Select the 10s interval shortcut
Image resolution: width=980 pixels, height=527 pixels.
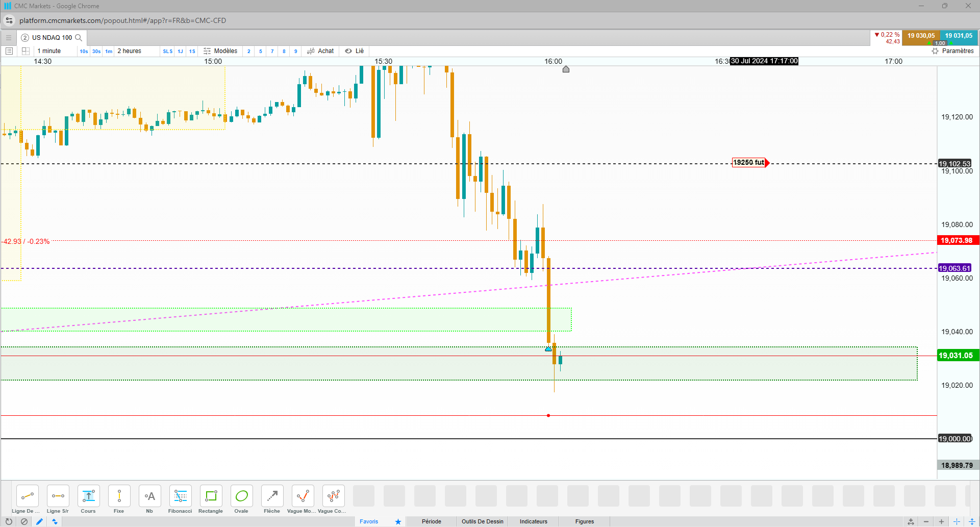tap(84, 51)
